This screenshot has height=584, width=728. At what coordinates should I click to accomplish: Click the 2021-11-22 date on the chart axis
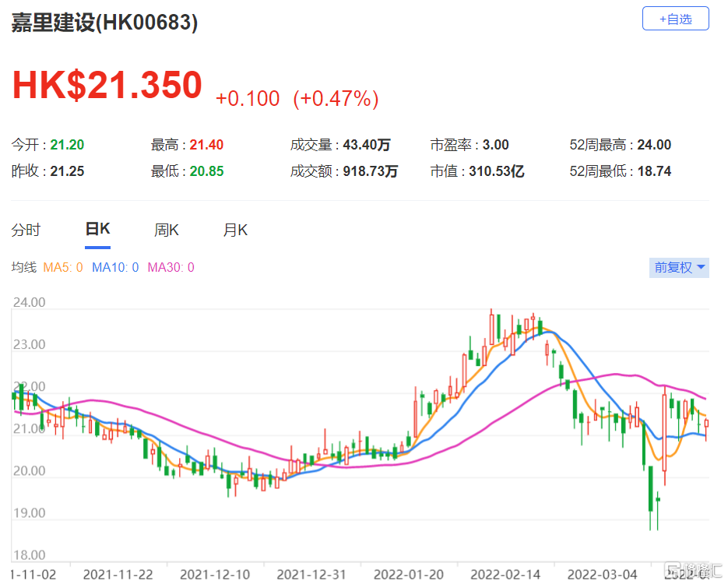(x=118, y=575)
